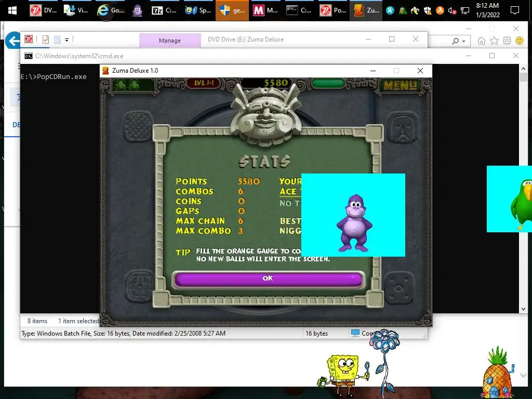The width and height of the screenshot is (532, 399).
Task: Open Internet Explorer settings gear
Action: click(x=507, y=41)
